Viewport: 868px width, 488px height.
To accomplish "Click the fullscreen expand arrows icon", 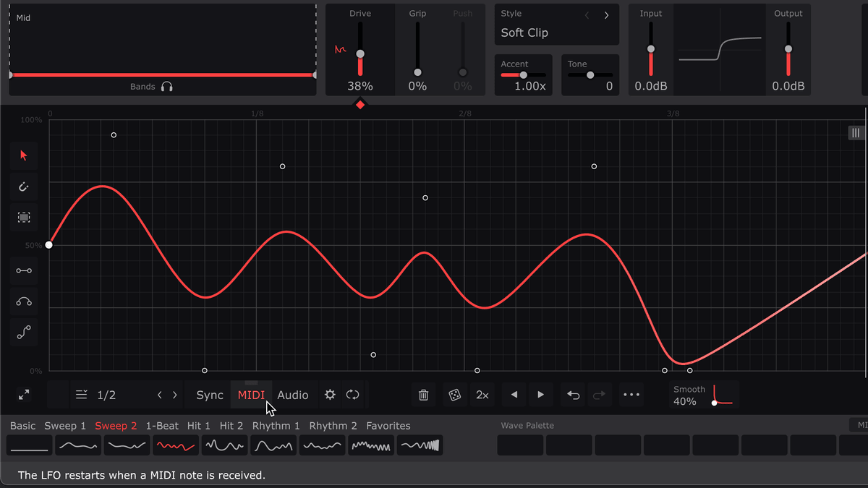I will click(24, 395).
